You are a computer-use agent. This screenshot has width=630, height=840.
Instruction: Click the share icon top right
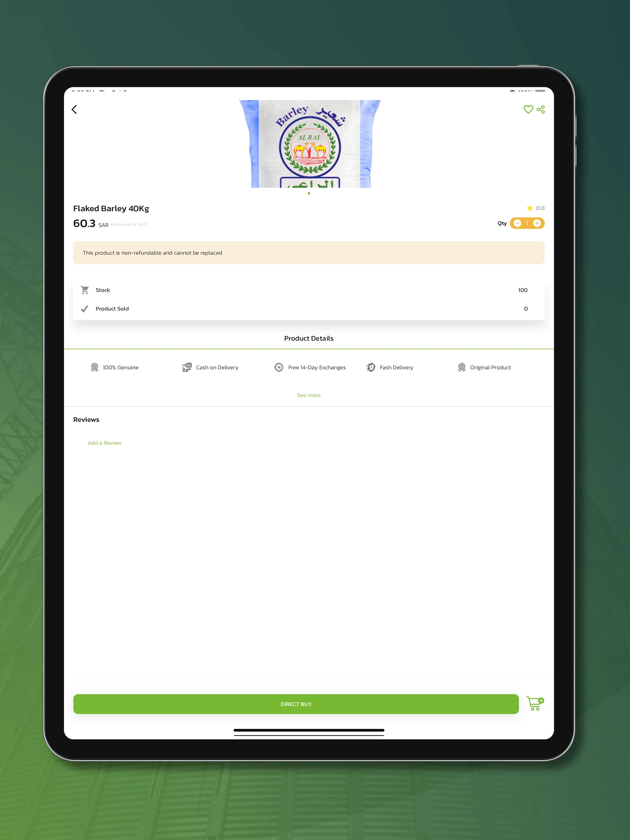[541, 109]
